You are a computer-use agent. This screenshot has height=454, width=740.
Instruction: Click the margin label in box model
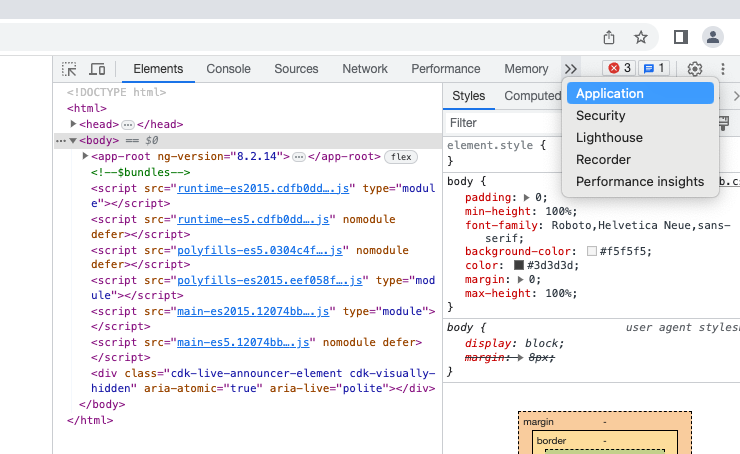(538, 422)
